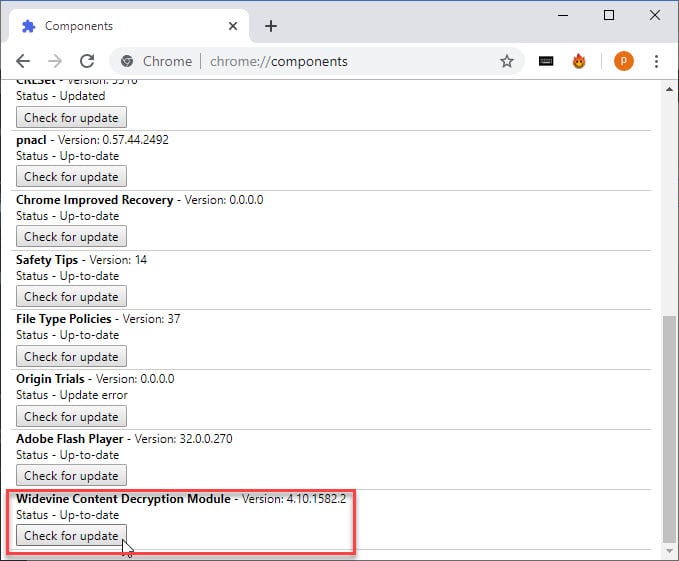Check for update for pnacl
The image size is (679, 561).
tap(71, 177)
